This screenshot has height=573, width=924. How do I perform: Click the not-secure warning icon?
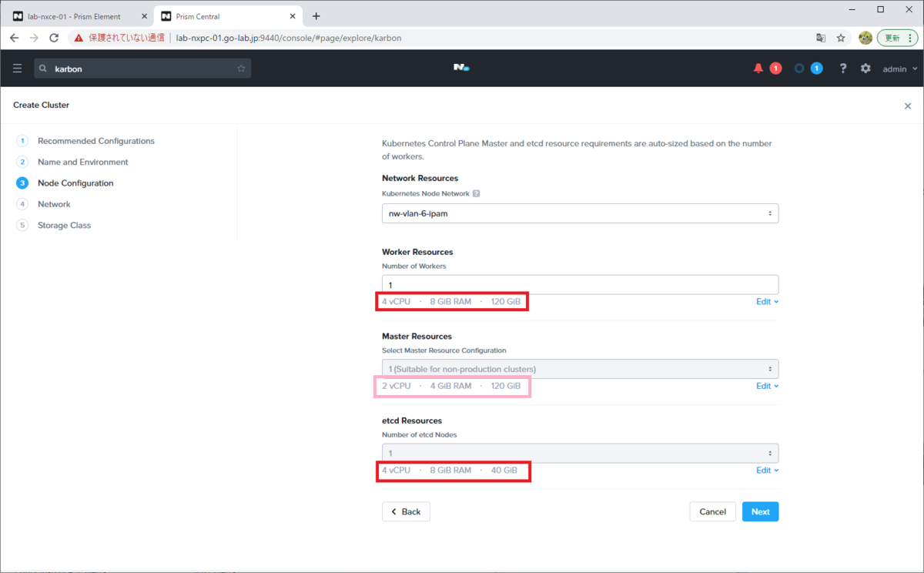tap(79, 37)
